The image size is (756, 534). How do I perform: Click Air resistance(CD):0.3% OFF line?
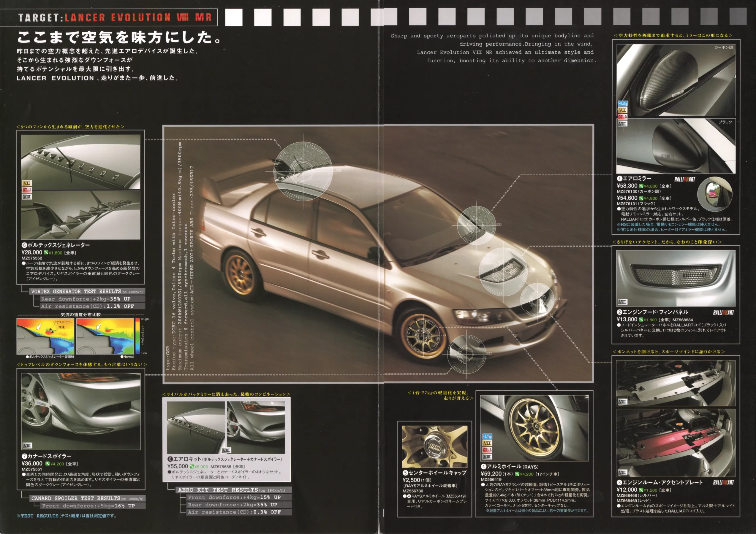[239, 512]
